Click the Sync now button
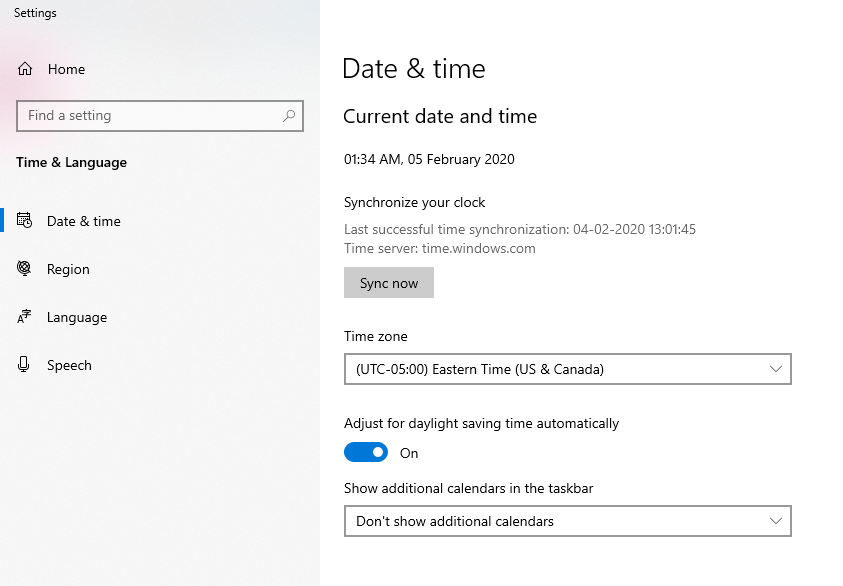Screen dimensions: 843x586 click(389, 283)
